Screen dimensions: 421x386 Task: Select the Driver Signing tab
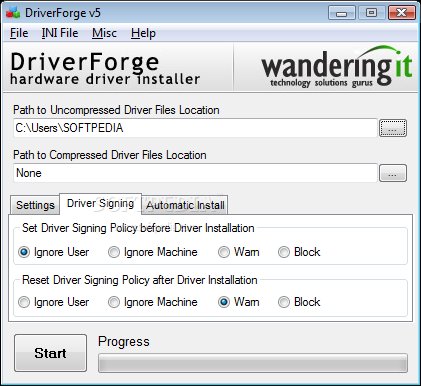(x=100, y=203)
